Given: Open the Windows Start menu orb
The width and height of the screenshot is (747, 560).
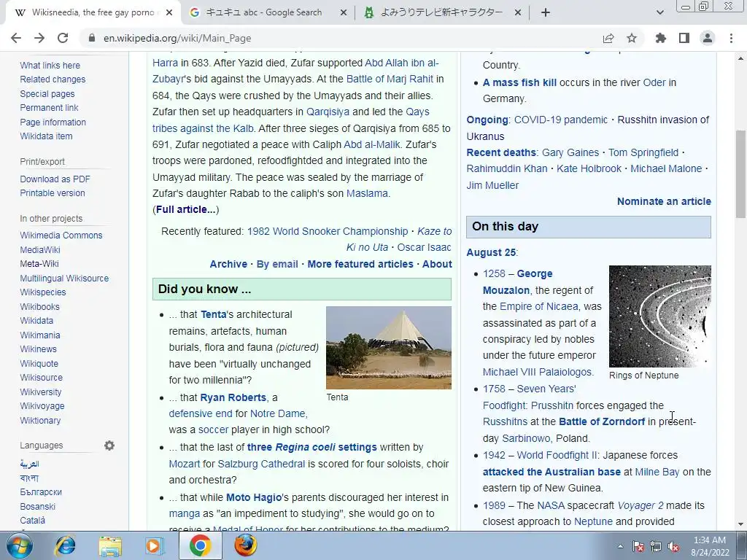Looking at the screenshot, I should (x=19, y=545).
